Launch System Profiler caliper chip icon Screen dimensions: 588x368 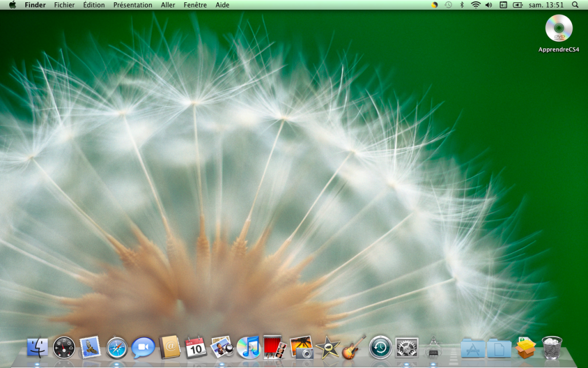tap(433, 347)
